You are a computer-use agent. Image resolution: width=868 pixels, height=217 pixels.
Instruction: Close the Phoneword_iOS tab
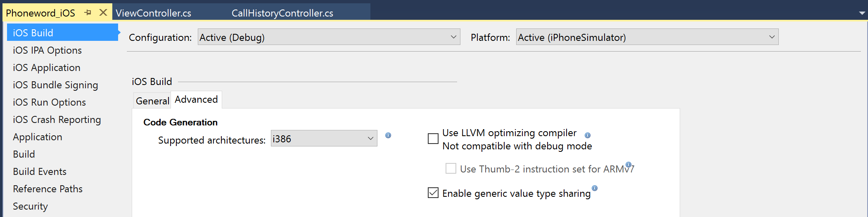coord(103,13)
